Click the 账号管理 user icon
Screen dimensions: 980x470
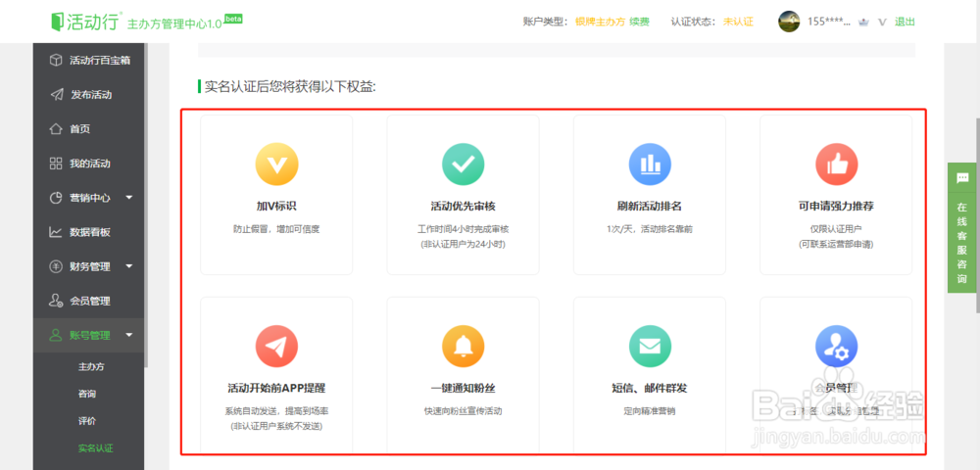click(x=56, y=335)
